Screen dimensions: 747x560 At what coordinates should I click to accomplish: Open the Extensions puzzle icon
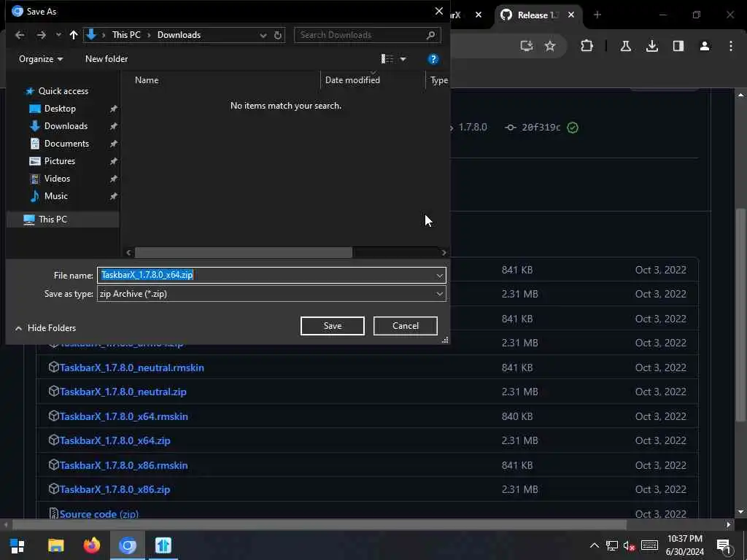click(x=587, y=46)
